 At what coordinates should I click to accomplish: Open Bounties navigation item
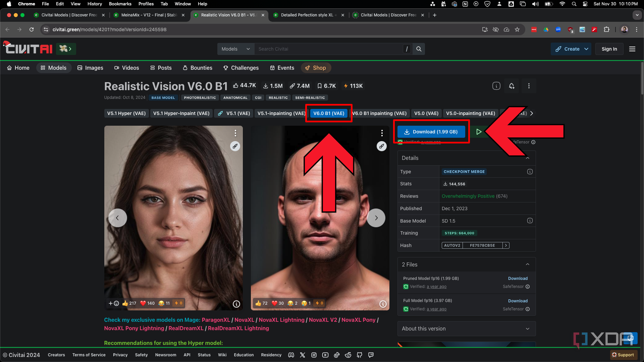(198, 68)
